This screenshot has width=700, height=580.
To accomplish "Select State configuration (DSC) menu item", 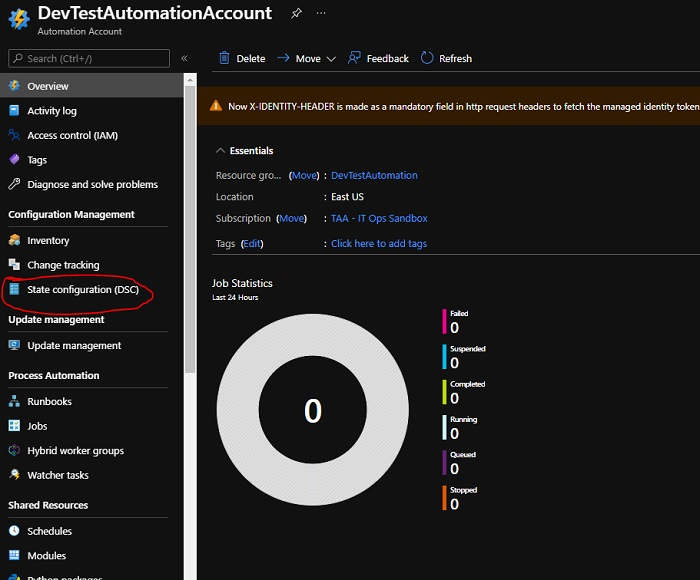I will tap(83, 290).
